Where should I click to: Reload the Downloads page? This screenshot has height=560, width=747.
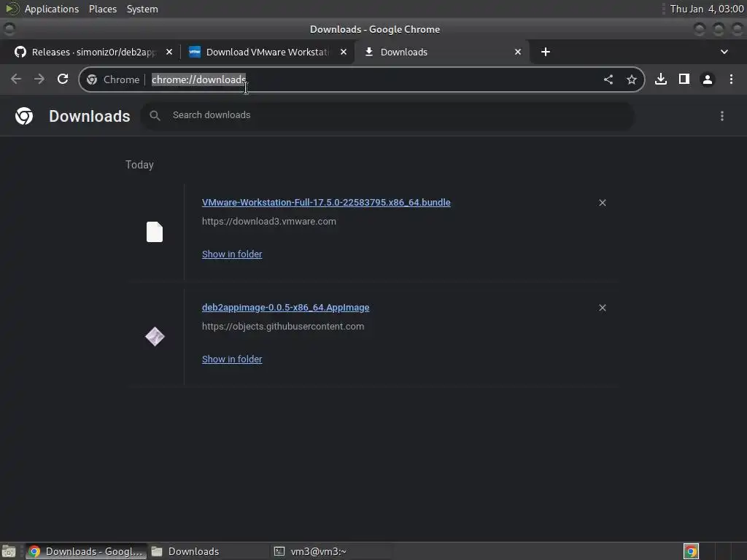[x=63, y=79]
